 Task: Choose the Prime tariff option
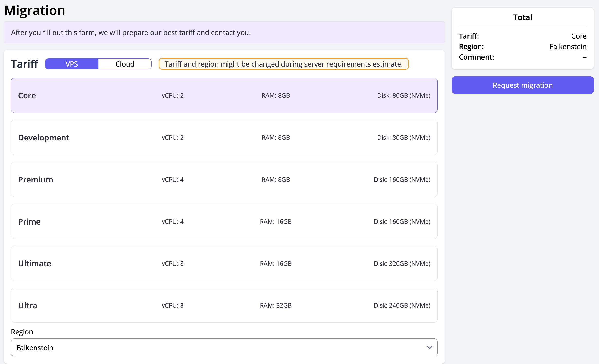pyautogui.click(x=224, y=221)
